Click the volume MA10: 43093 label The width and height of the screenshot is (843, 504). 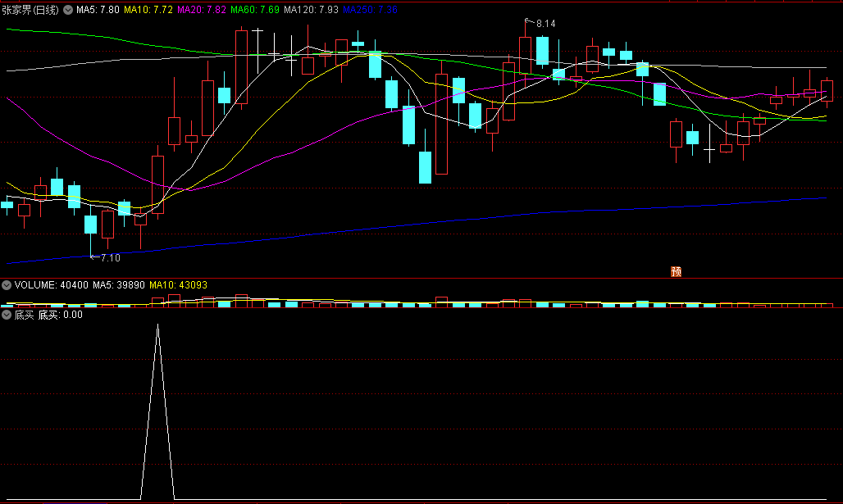179,285
